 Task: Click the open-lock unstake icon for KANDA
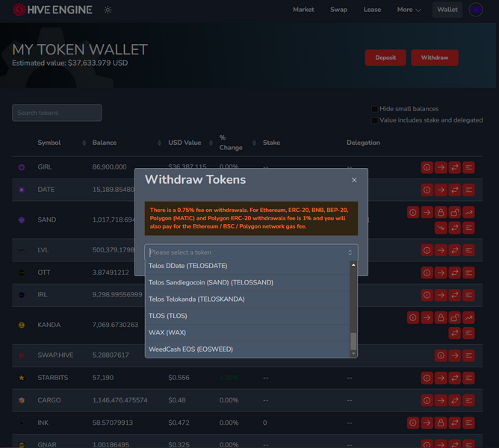pyautogui.click(x=455, y=317)
